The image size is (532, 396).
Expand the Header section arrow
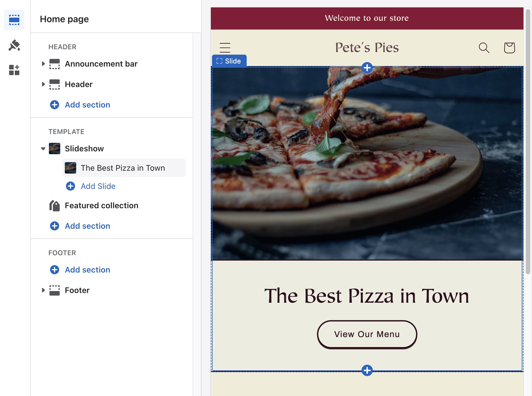43,84
